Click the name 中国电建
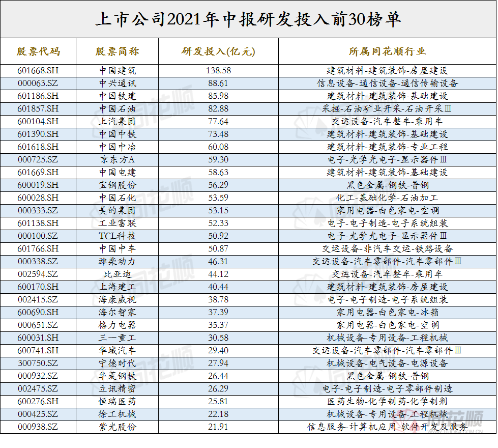The image size is (498, 448). 117,173
